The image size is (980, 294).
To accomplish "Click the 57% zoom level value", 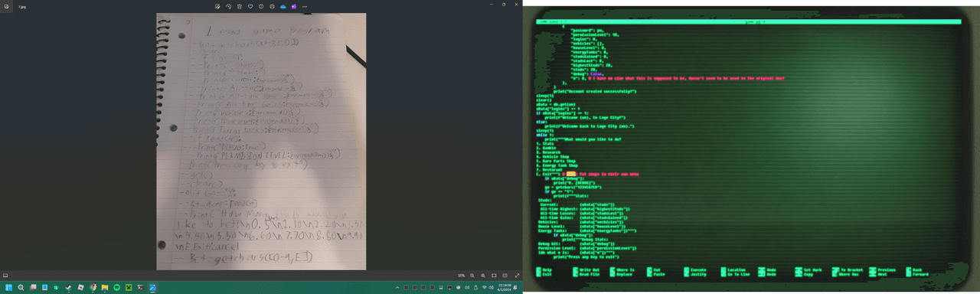I will [461, 275].
